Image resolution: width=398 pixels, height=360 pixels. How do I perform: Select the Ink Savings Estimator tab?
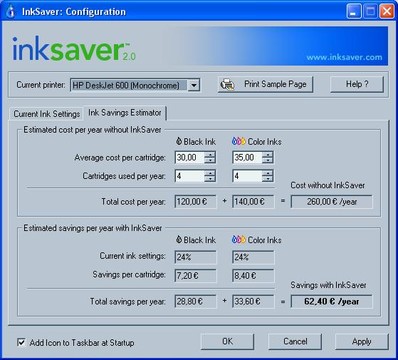tap(125, 113)
